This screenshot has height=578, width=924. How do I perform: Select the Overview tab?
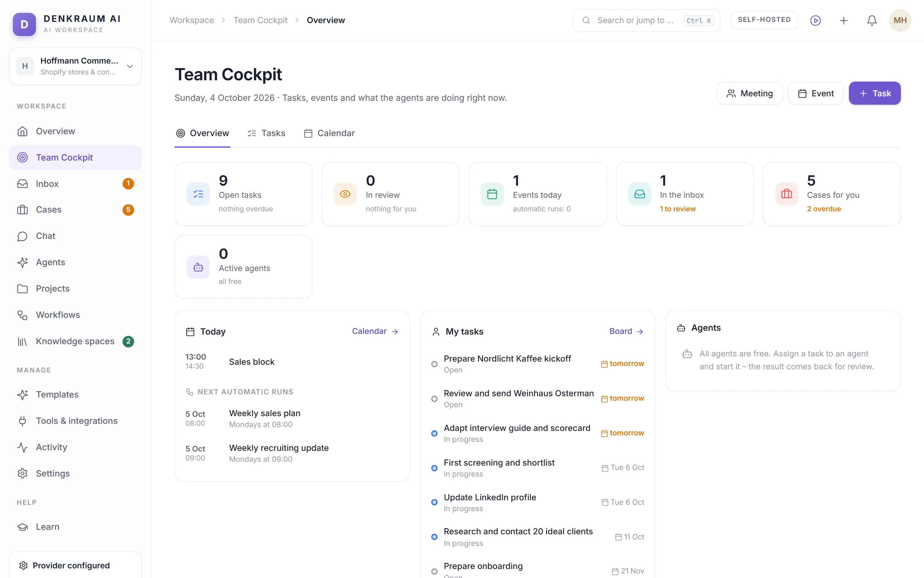point(202,133)
